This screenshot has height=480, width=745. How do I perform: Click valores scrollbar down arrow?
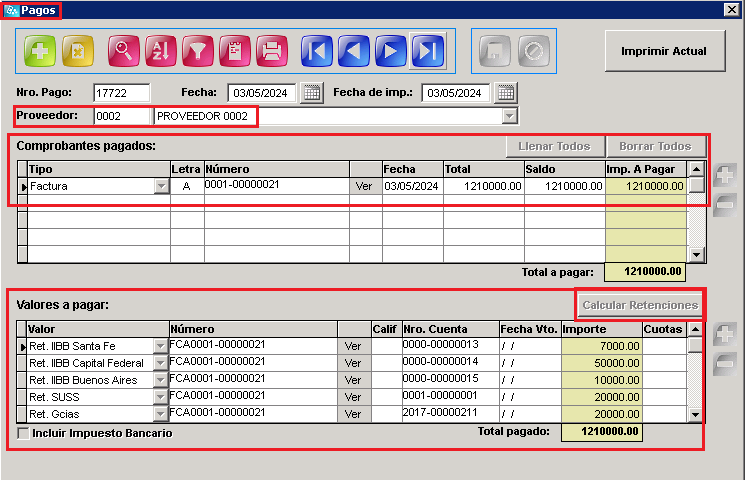(696, 415)
